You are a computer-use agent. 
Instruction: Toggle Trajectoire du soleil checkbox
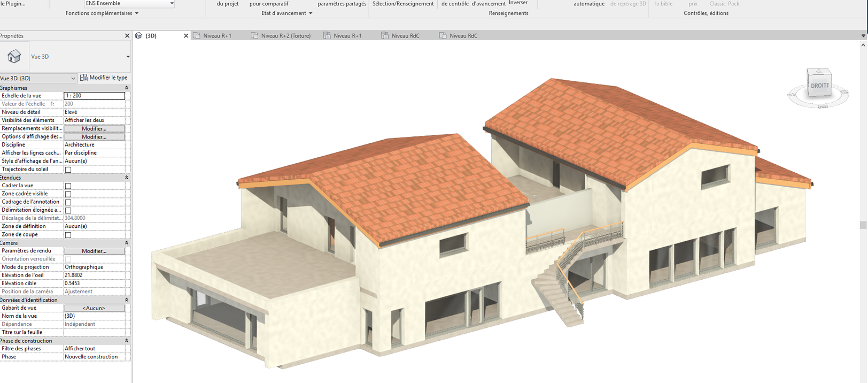coord(68,170)
